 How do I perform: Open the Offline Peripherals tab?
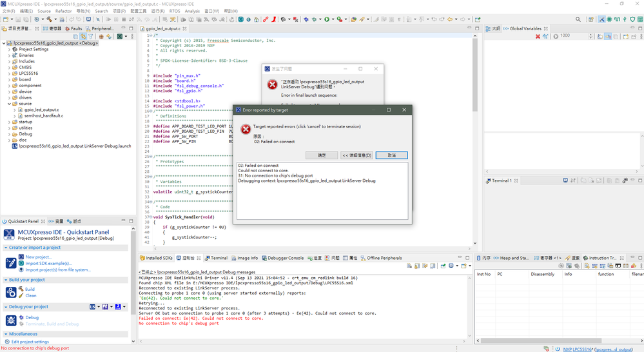pyautogui.click(x=381, y=258)
